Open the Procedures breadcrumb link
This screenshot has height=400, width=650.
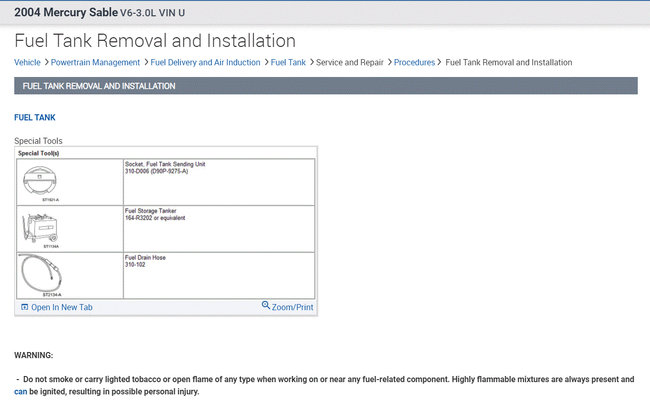coord(414,63)
